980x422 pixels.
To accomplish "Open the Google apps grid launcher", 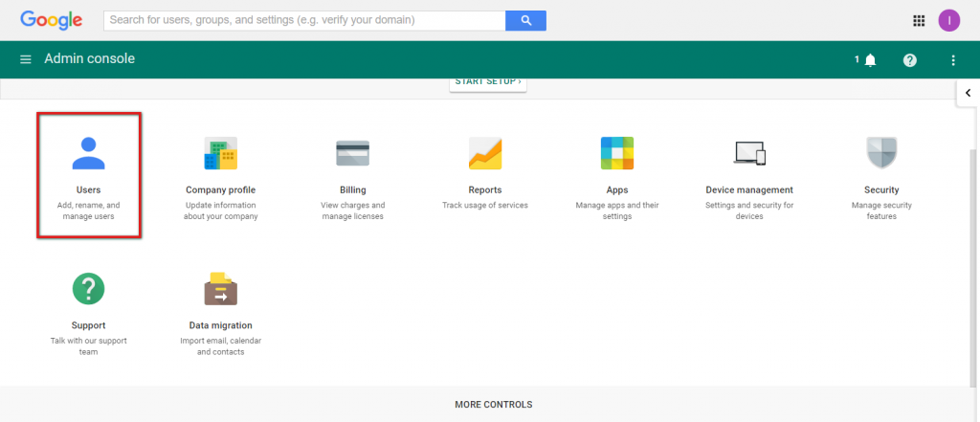I will click(919, 21).
